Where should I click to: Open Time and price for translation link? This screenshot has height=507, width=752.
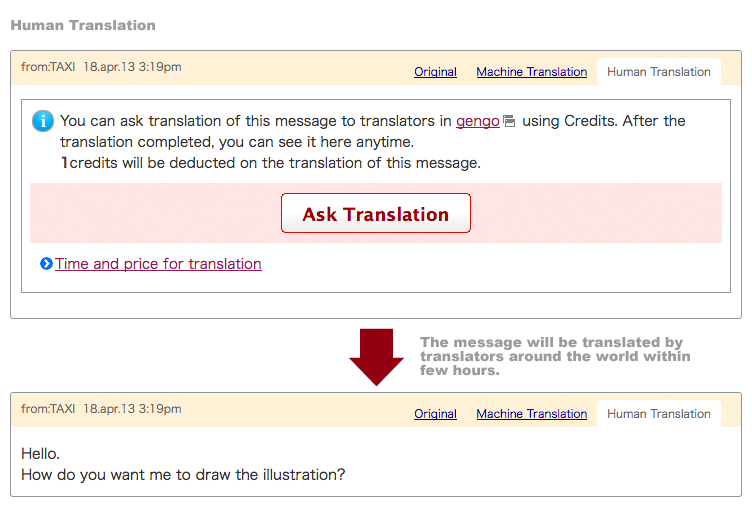tap(158, 264)
